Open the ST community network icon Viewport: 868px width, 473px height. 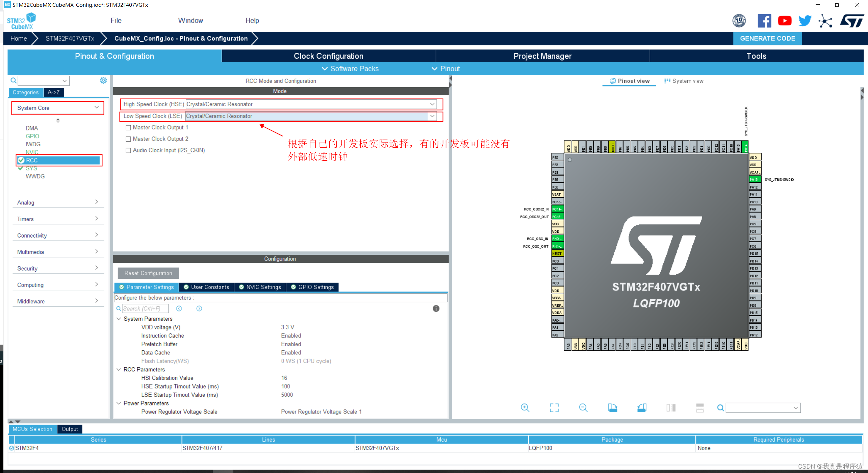pyautogui.click(x=825, y=21)
